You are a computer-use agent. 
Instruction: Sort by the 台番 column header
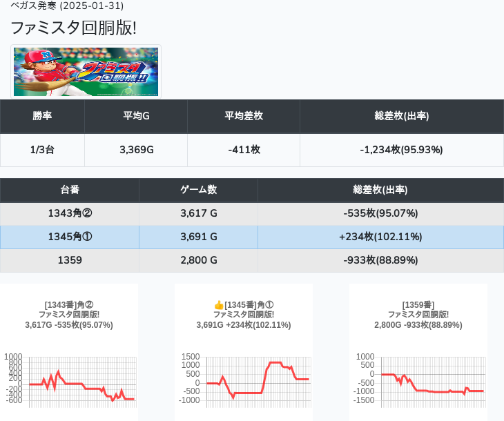[x=70, y=190]
